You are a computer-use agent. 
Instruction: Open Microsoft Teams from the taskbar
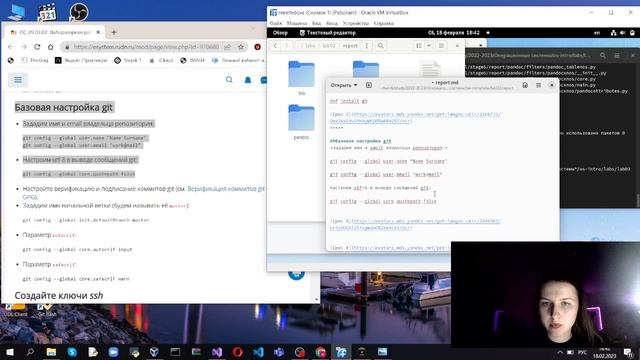tap(279, 352)
